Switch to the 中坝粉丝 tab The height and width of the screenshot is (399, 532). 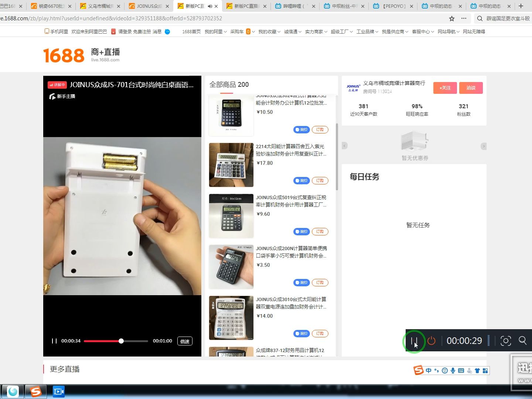[344, 6]
